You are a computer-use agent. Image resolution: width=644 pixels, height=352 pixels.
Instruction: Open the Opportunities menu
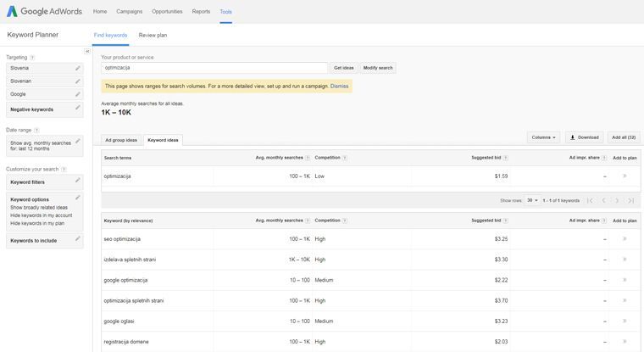coord(167,12)
